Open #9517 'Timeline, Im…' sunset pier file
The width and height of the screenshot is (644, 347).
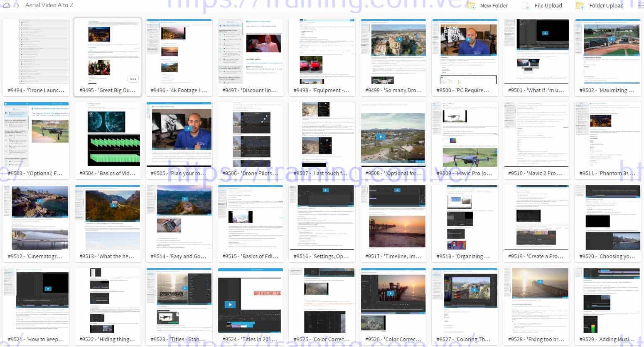(393, 218)
